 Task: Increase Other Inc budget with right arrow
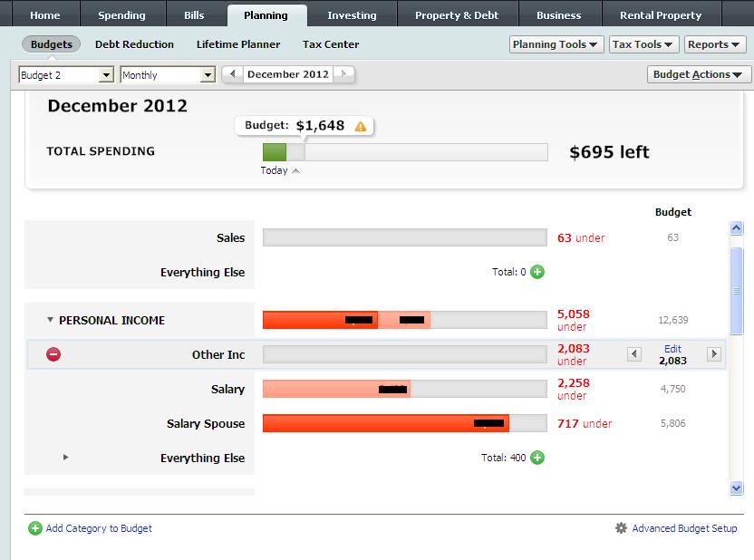pos(714,354)
